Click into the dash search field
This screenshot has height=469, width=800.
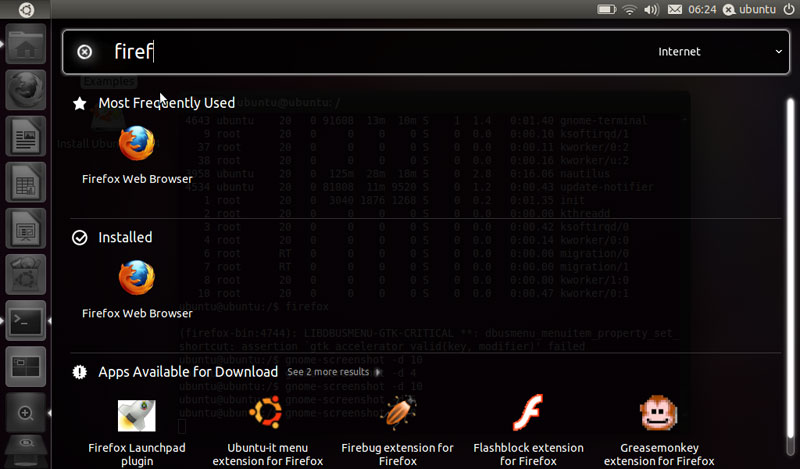pos(380,52)
